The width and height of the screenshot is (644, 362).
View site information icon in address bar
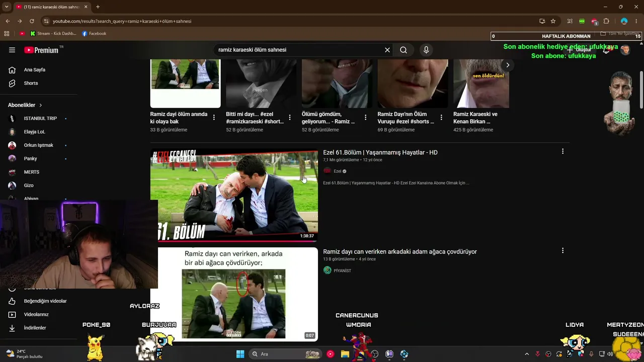[x=46, y=21]
